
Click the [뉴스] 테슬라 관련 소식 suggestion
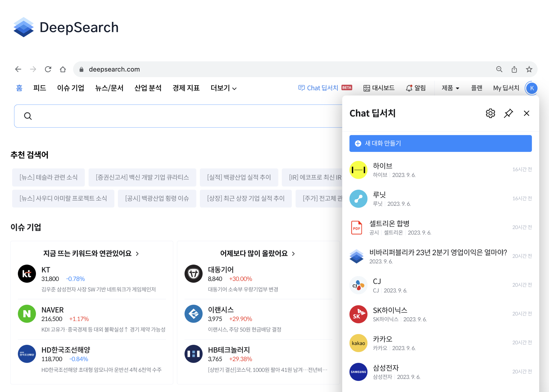(48, 177)
